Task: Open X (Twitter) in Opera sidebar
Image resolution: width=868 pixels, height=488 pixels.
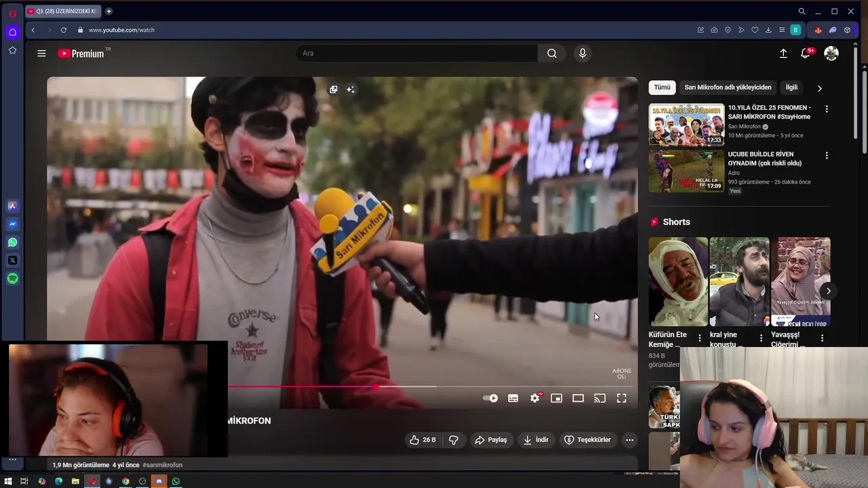Action: [12, 260]
